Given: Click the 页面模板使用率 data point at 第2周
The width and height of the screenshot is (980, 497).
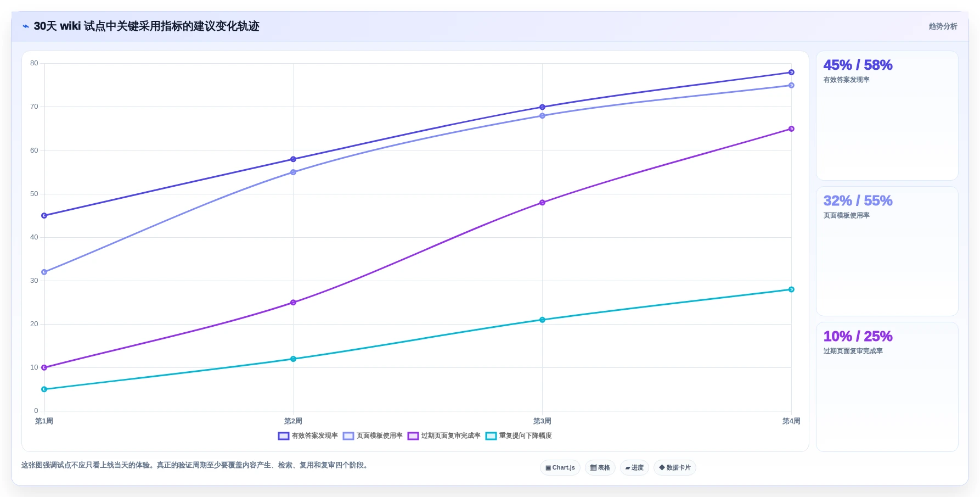Looking at the screenshot, I should pyautogui.click(x=293, y=172).
